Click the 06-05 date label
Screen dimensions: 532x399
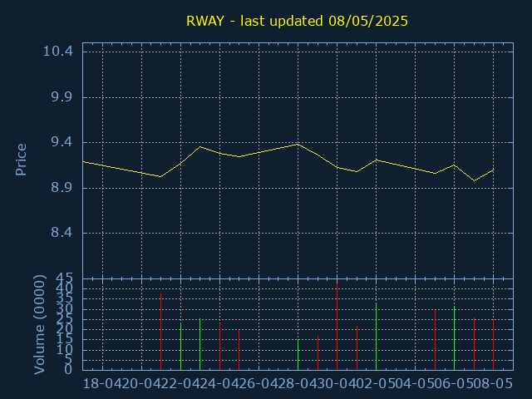point(454,384)
